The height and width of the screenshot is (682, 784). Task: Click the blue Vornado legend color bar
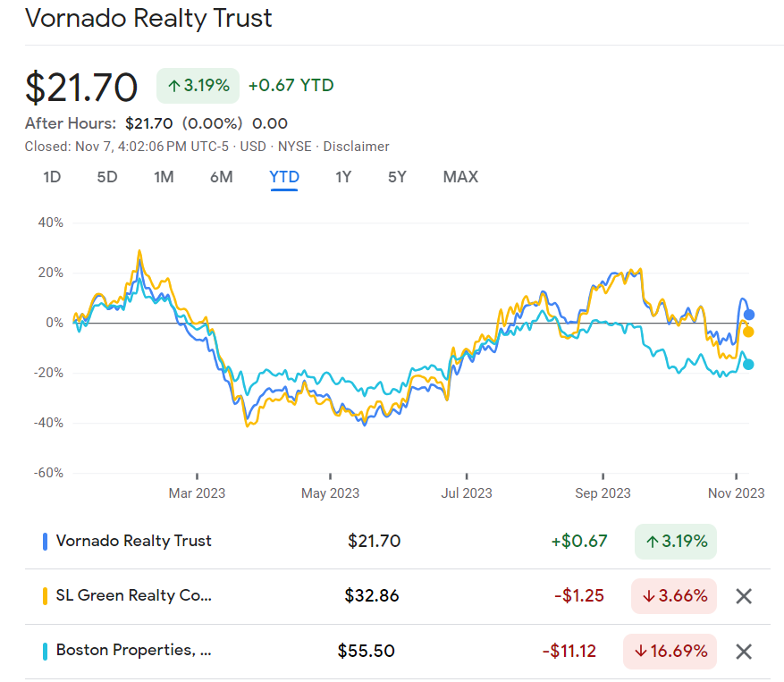pyautogui.click(x=45, y=542)
